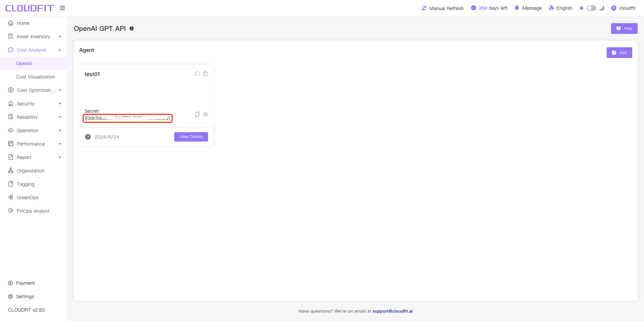Click the Settings gear icon
This screenshot has width=644, height=321.
pos(10,297)
